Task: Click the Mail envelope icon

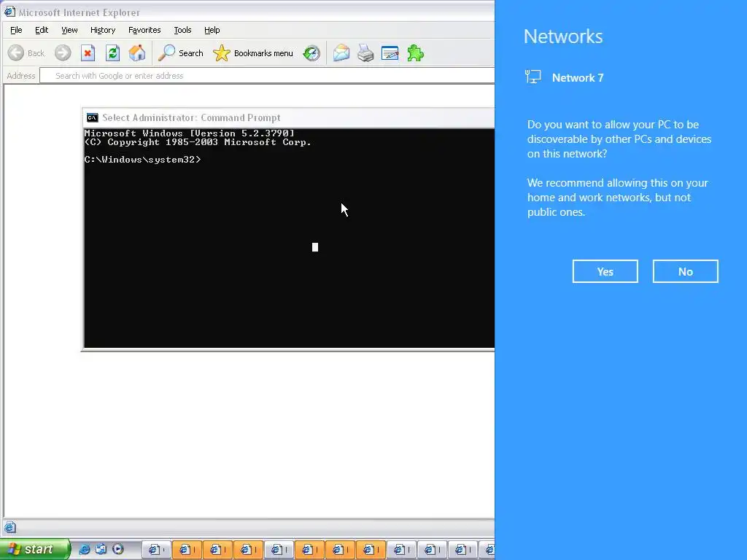Action: click(341, 53)
